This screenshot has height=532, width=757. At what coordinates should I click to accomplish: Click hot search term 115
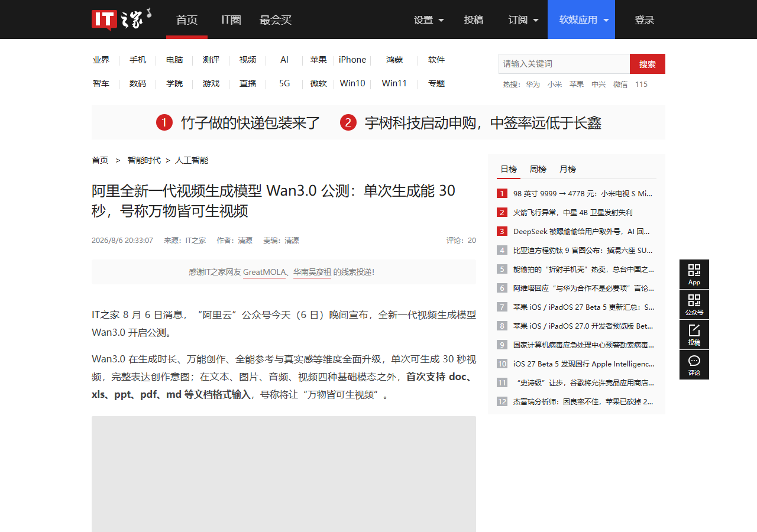[642, 85]
